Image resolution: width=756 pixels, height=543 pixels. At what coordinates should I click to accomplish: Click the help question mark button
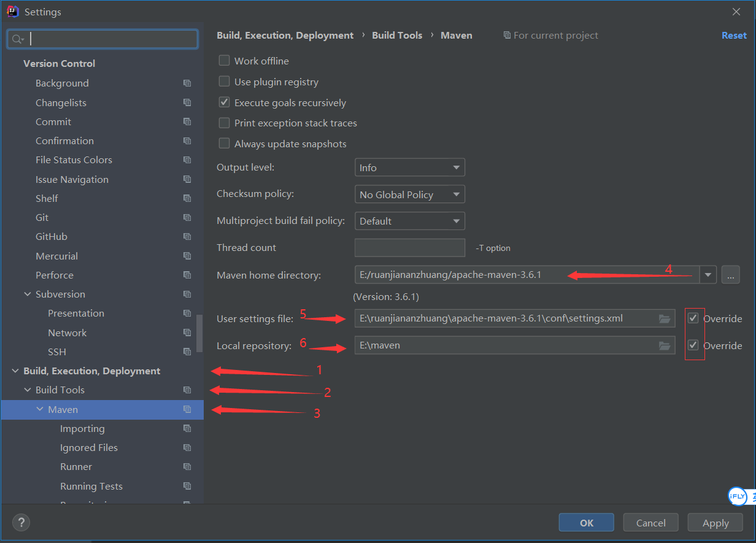tap(21, 523)
